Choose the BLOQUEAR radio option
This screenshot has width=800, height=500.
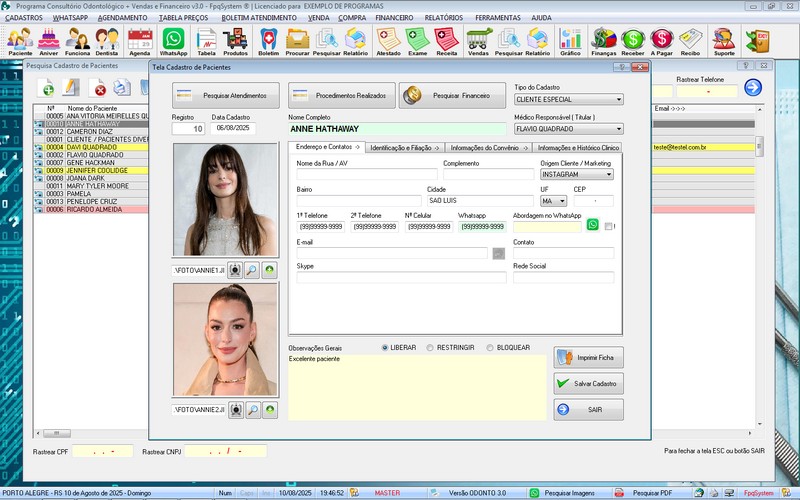point(489,348)
